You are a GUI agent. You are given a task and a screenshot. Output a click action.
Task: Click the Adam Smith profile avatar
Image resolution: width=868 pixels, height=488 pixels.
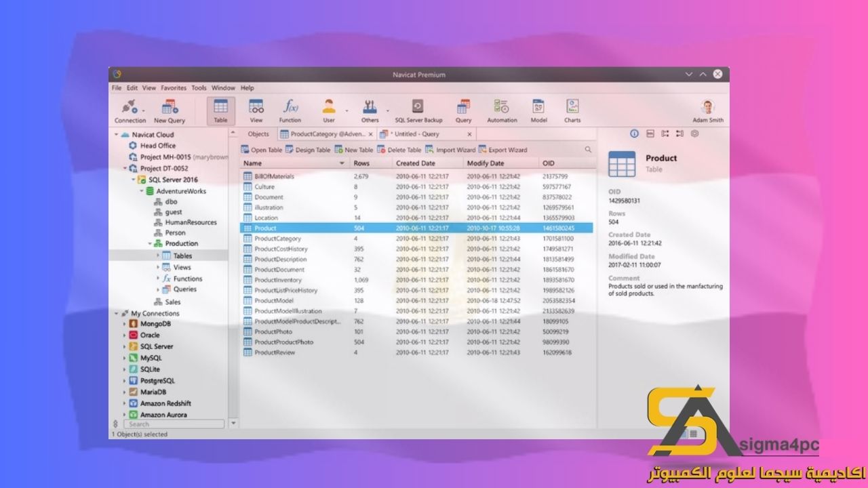point(708,107)
